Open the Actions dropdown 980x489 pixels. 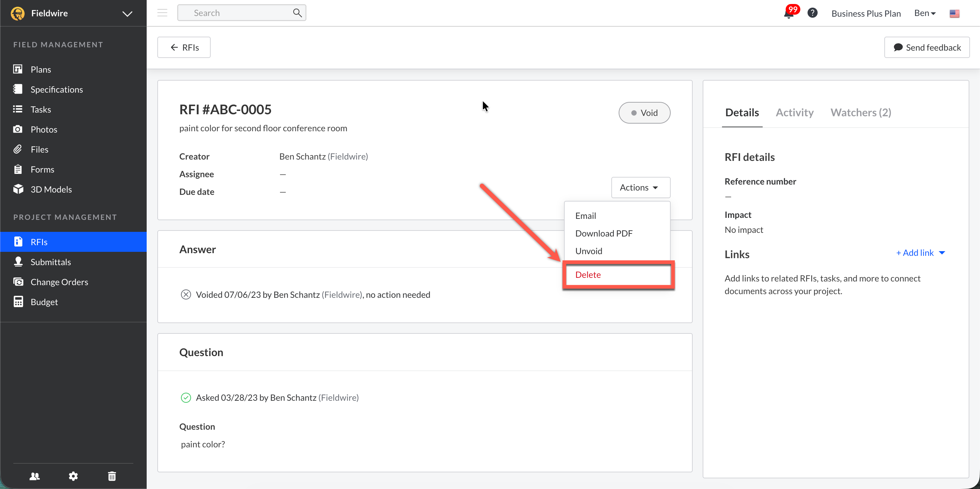click(x=641, y=188)
